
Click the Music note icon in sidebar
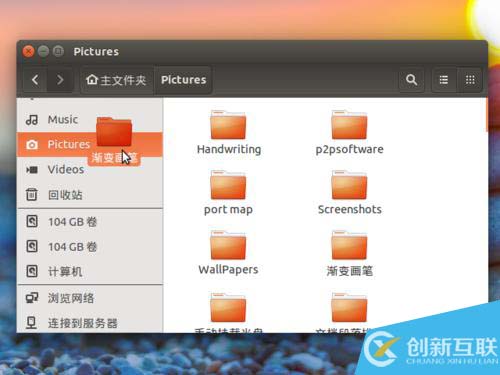coord(32,120)
